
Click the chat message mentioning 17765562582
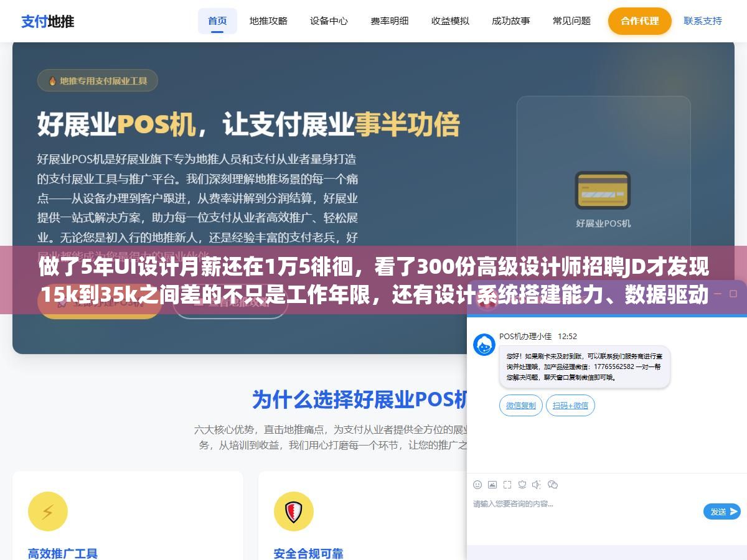coord(585,367)
